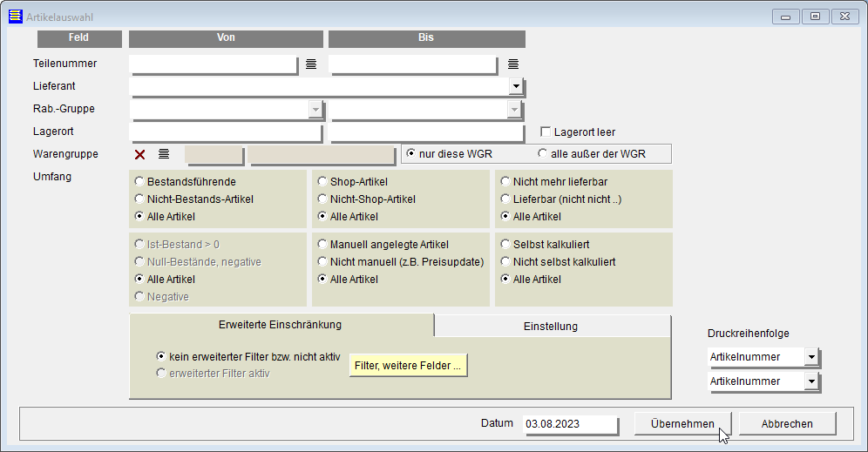Switch to Einstellung tab
Screen dimensions: 868x452
[552, 327]
